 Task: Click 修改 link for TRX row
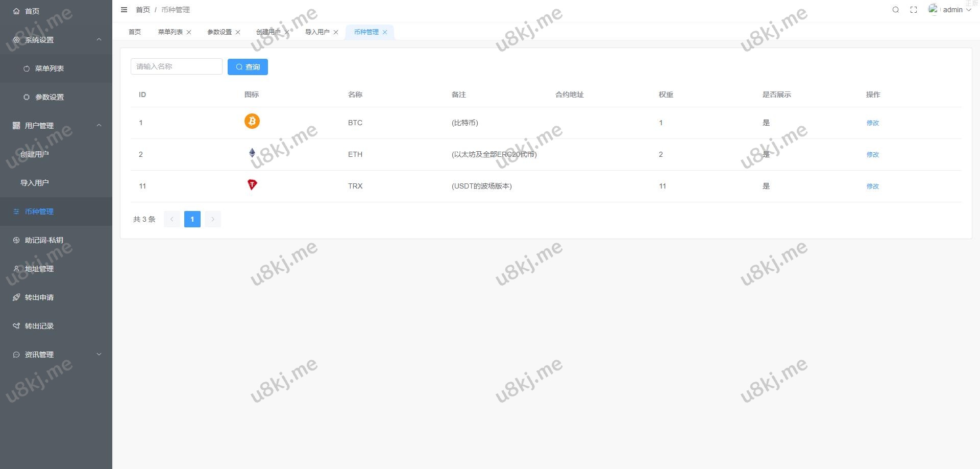(872, 186)
